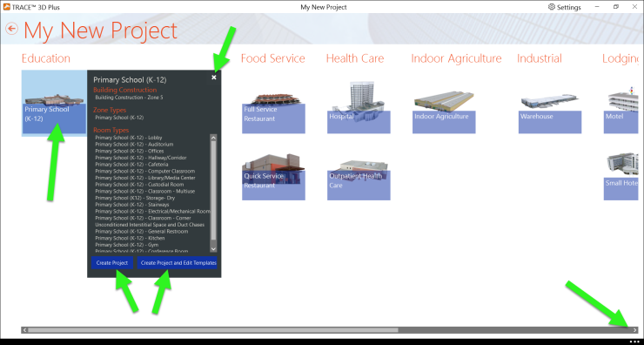Close the Primary School details popup

[x=214, y=78]
